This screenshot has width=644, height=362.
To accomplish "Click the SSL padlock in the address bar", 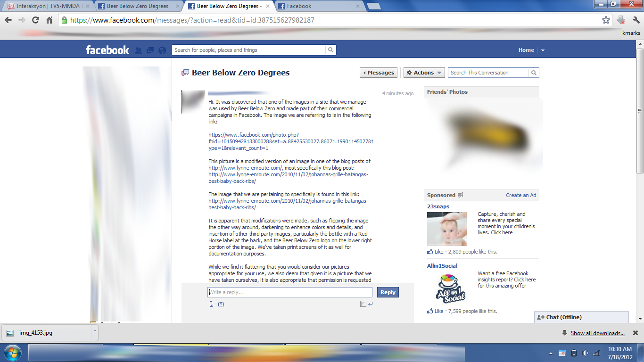I will [x=64, y=20].
